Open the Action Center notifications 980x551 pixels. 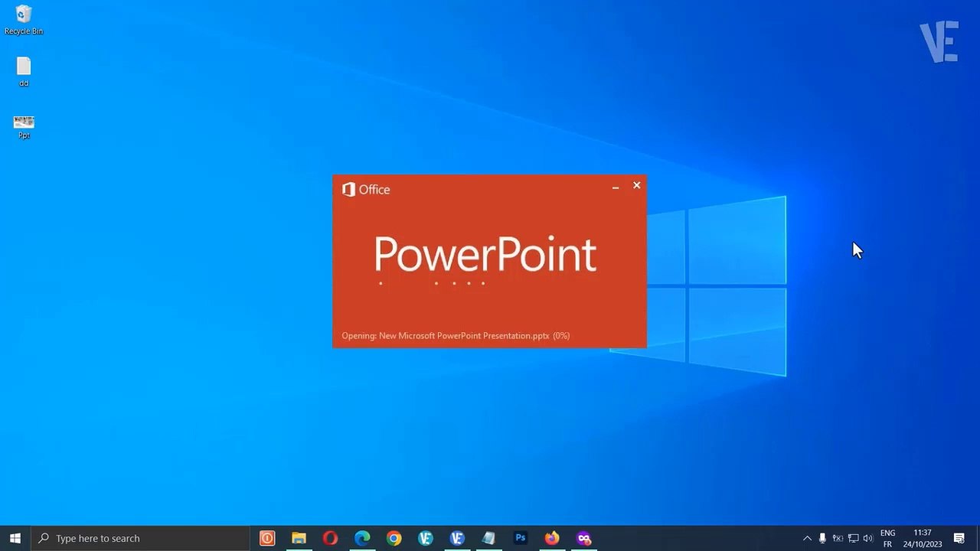959,538
